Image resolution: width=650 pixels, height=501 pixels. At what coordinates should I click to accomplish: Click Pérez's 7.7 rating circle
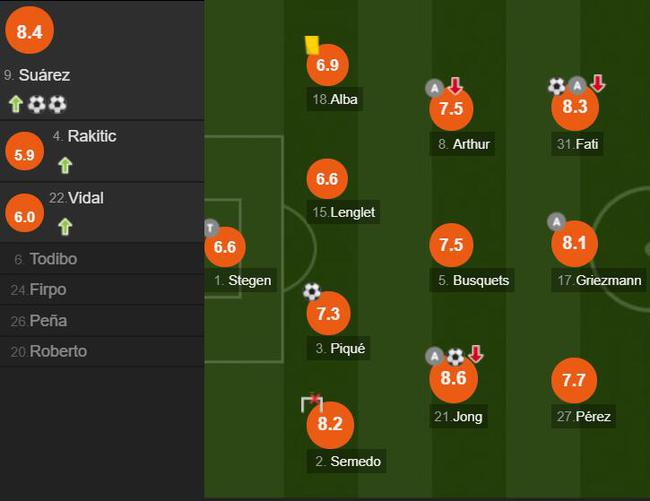tap(574, 379)
